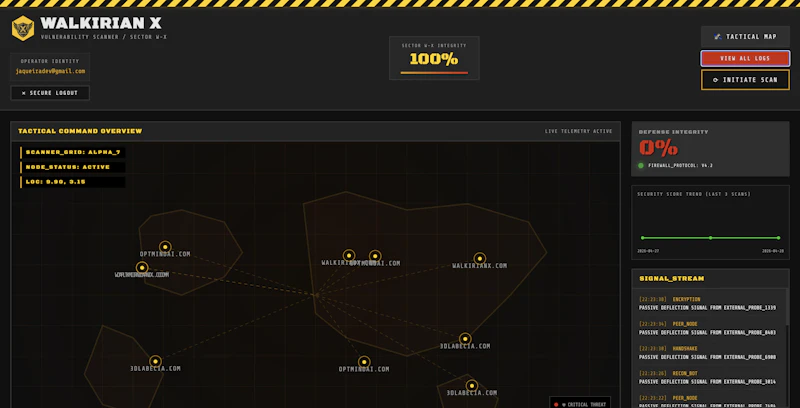Select the 3DLABECIA.COM node on the large polygon's lower edge
This screenshot has width=800, height=408.
coord(465,339)
